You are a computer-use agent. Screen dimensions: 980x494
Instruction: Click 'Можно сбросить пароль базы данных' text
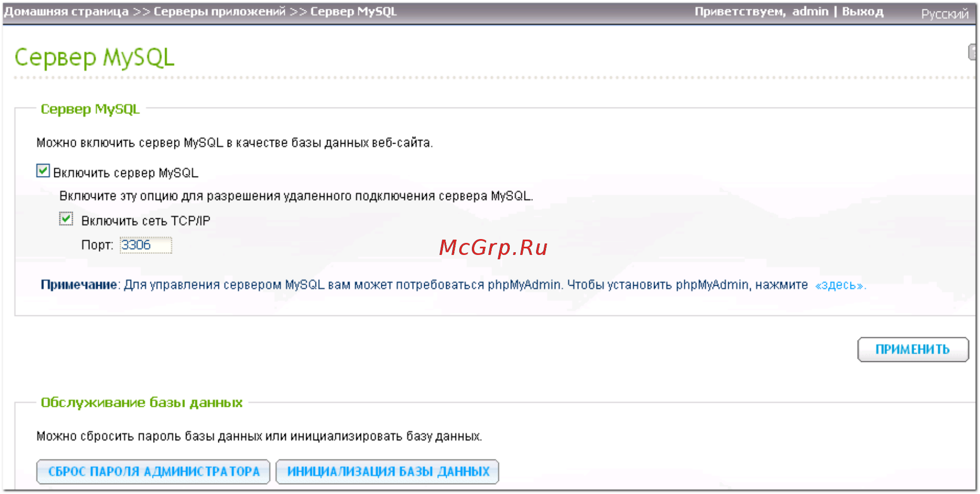[x=259, y=436]
